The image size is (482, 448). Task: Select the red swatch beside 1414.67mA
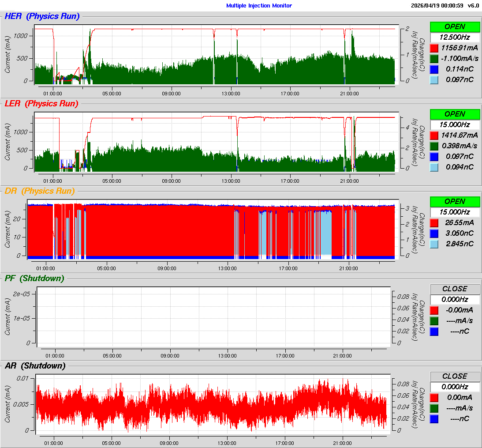coord(434,135)
